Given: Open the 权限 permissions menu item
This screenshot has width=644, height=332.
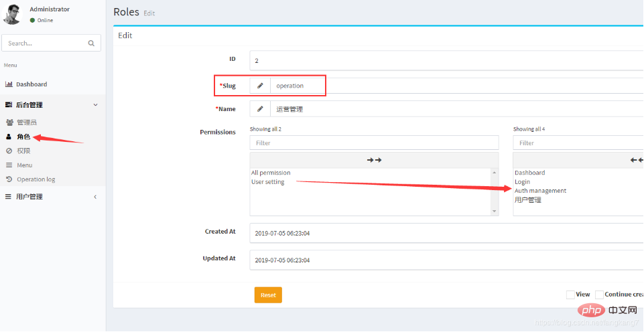Looking at the screenshot, I should coord(23,151).
